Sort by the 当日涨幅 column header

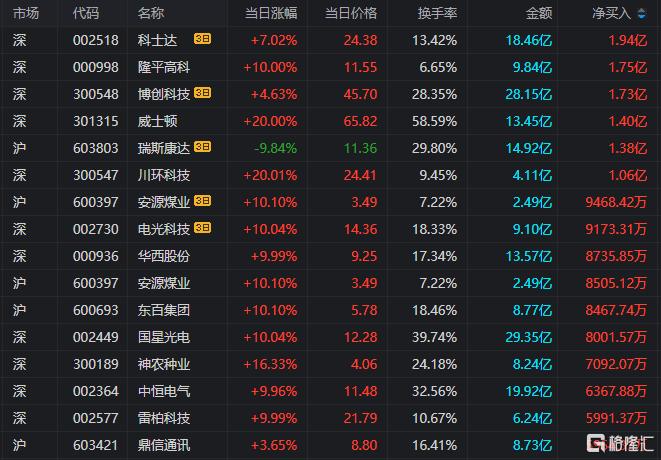click(271, 13)
